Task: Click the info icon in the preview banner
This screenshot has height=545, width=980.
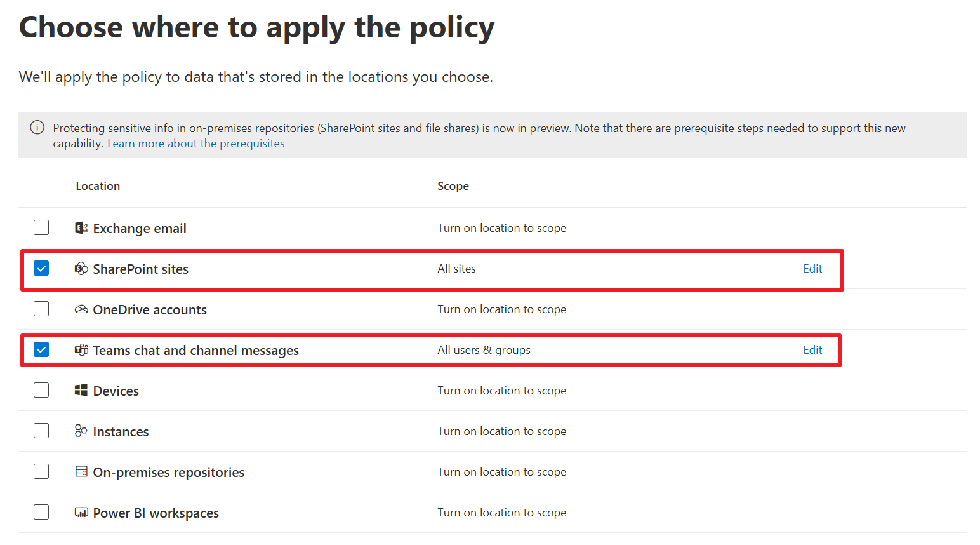Action: (37, 127)
